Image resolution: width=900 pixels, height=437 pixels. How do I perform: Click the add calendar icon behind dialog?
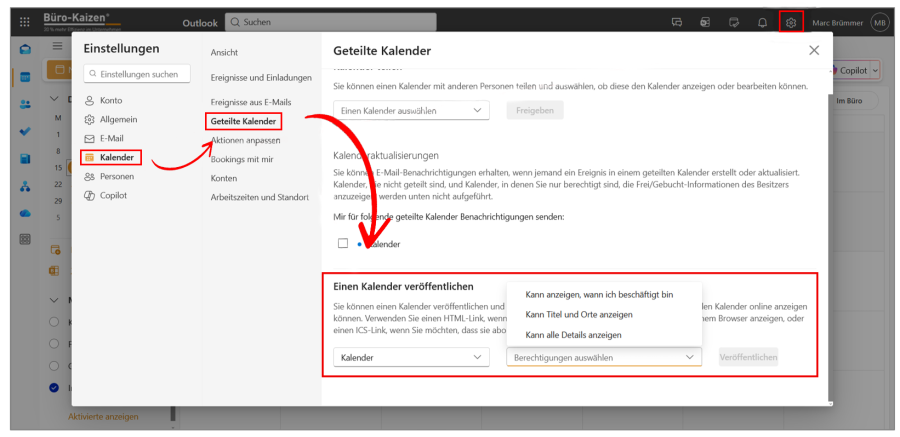[x=56, y=250]
